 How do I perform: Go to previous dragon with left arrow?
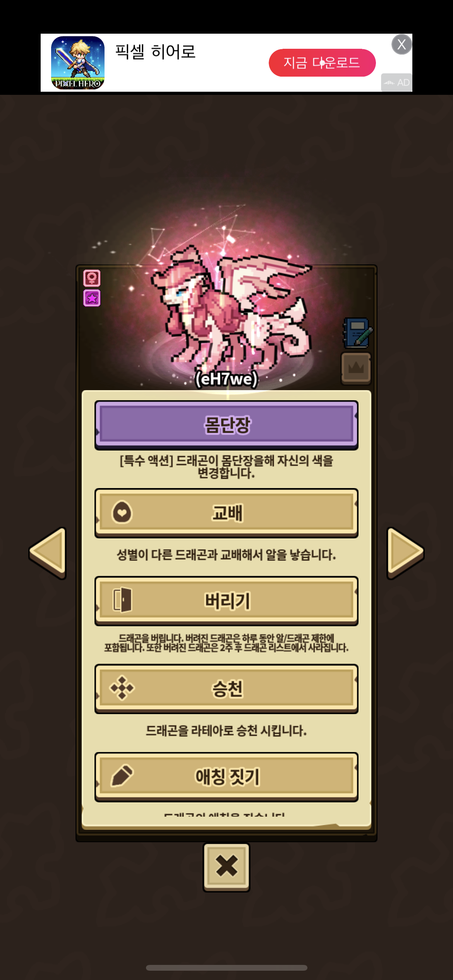tap(48, 553)
